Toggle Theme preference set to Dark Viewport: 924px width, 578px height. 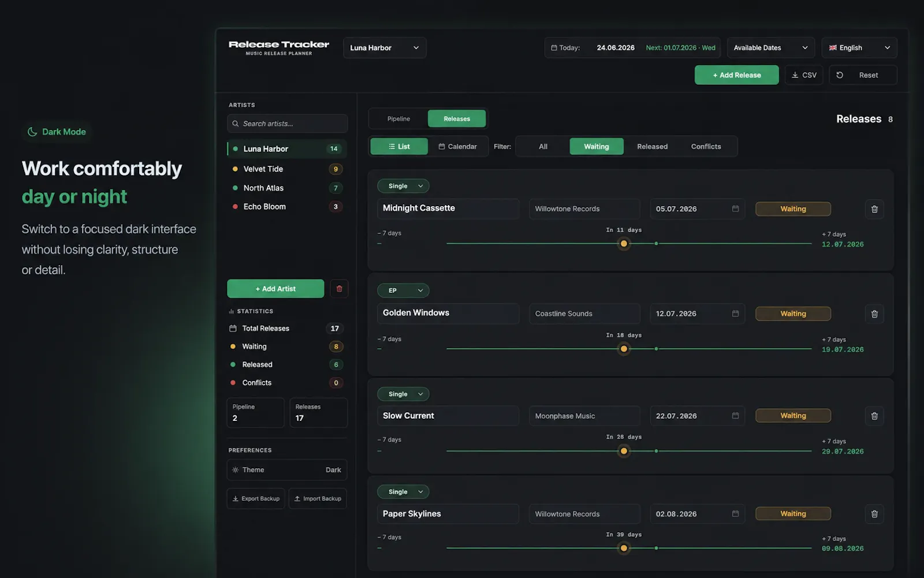tap(287, 470)
